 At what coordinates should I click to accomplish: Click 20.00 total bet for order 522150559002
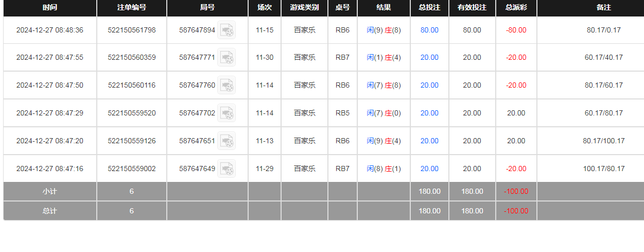(429, 169)
